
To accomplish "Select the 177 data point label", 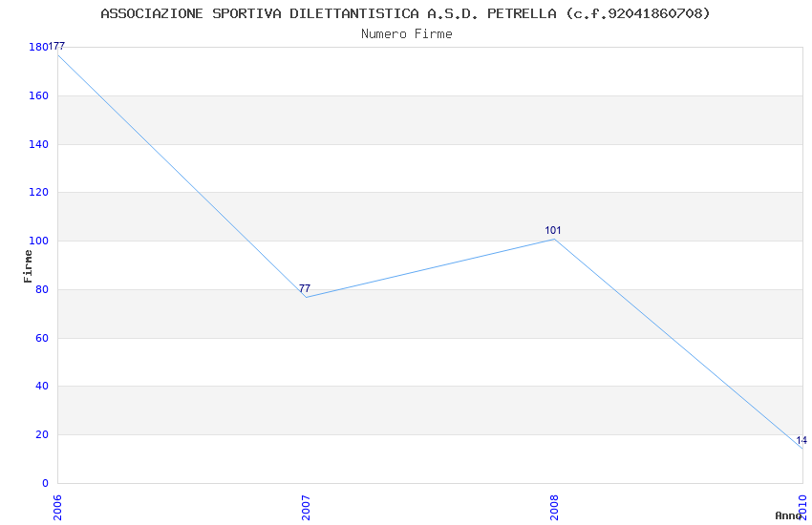I will 57,46.
